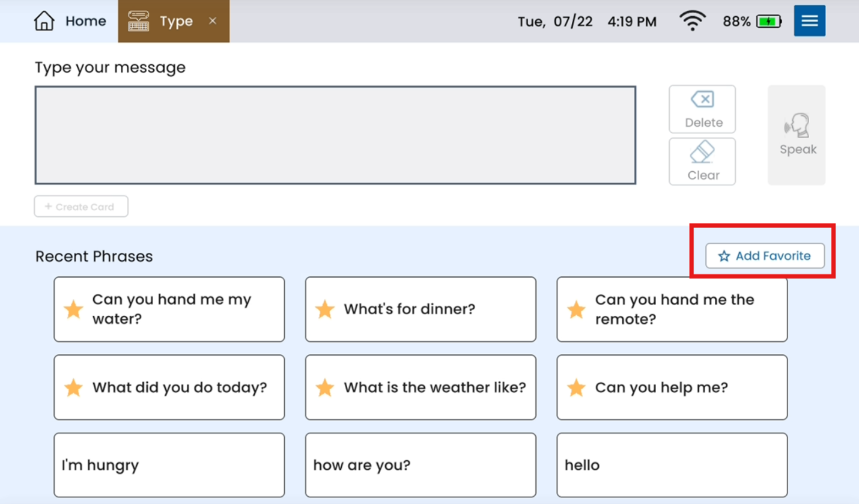
Task: Focus the Type your message text box
Action: coord(335,135)
